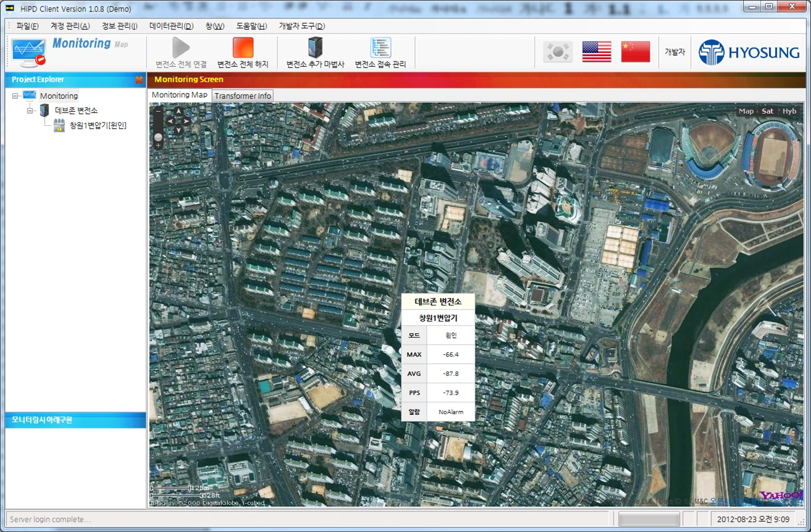Viewport: 811px width, 532px height.
Task: Open the 데이터관리(D) menu
Action: [171, 26]
